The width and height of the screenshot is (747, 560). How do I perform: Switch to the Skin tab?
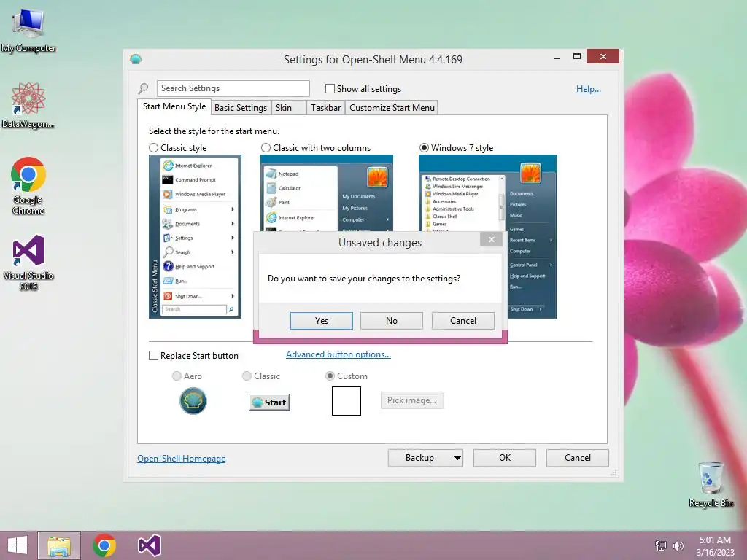tap(289, 108)
